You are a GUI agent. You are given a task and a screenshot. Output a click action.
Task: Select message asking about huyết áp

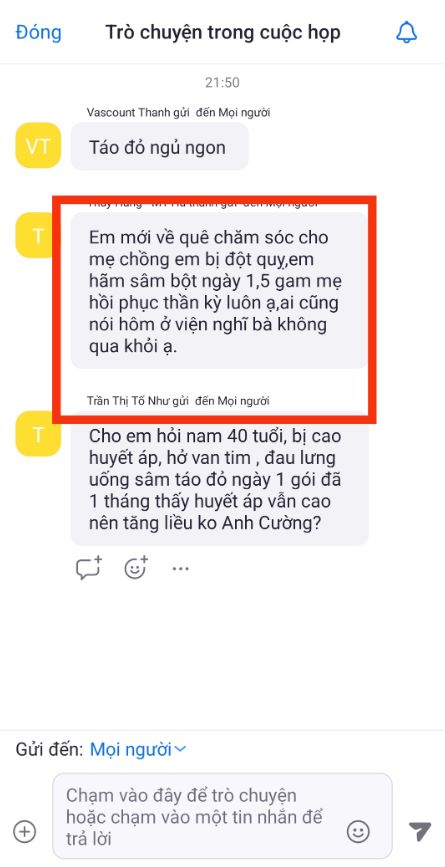pyautogui.click(x=219, y=479)
